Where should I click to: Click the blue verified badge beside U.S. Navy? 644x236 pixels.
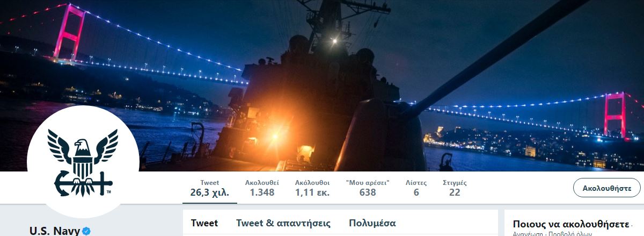86,232
